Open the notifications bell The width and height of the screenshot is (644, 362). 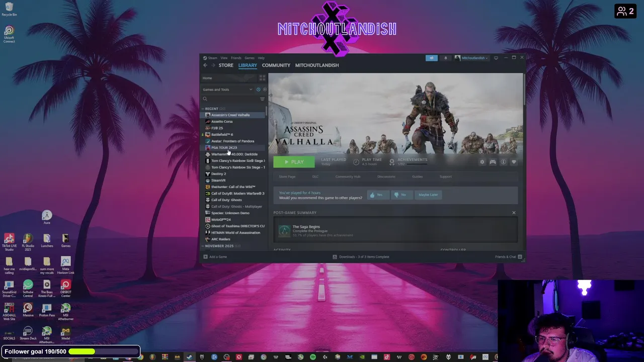tap(445, 58)
